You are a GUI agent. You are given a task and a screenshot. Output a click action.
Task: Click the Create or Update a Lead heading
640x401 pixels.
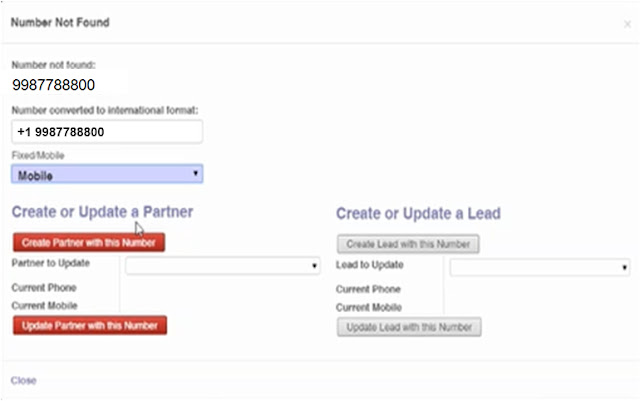click(418, 213)
